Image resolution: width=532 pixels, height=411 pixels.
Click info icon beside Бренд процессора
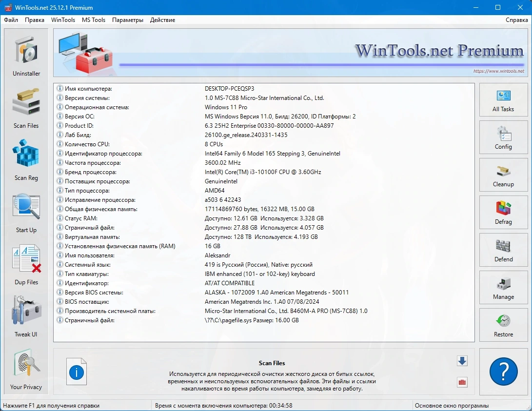coord(59,172)
